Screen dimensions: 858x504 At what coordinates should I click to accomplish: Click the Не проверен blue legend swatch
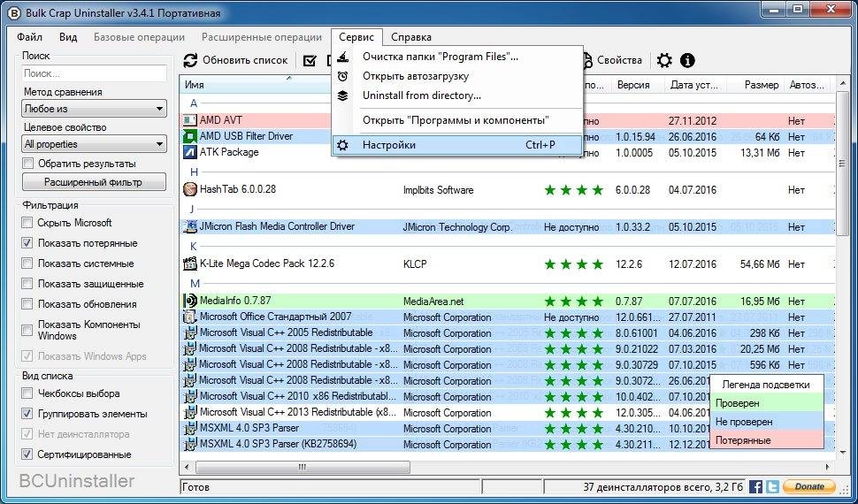click(x=766, y=422)
